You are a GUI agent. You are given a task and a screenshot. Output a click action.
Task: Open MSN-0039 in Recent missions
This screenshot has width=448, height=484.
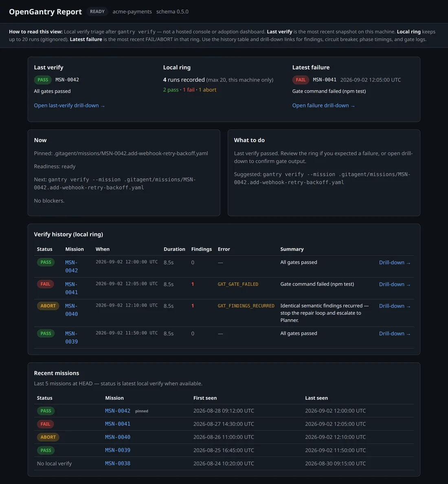(118, 450)
